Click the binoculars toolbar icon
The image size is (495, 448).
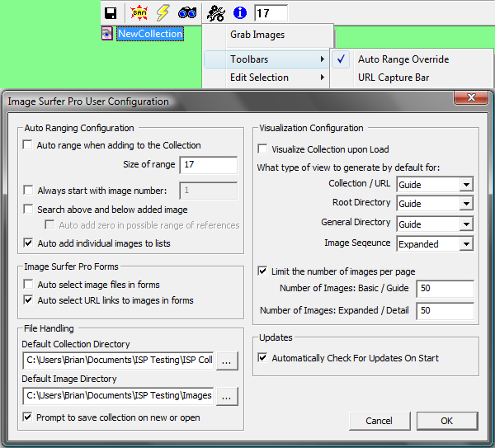[187, 13]
